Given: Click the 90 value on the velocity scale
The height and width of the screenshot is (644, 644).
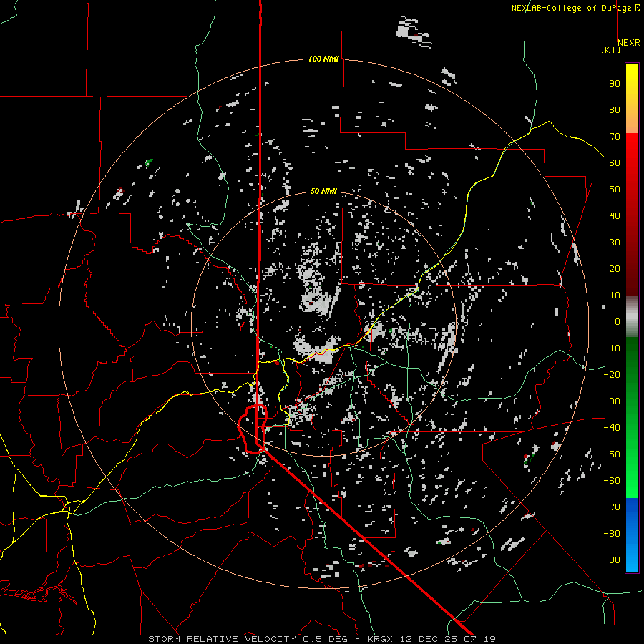Looking at the screenshot, I should (x=615, y=84).
